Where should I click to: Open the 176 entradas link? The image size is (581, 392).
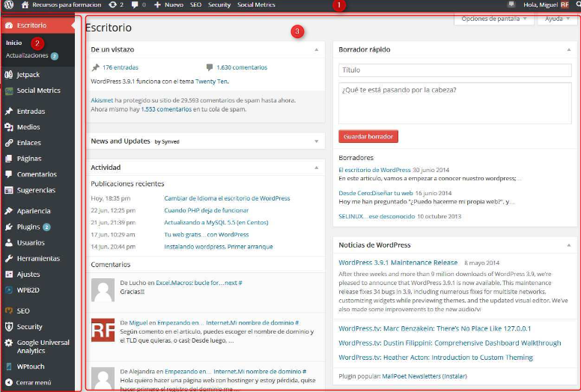(x=120, y=67)
